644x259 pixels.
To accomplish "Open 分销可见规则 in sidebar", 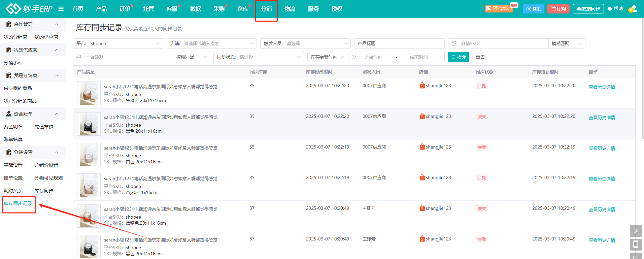I will (48, 178).
